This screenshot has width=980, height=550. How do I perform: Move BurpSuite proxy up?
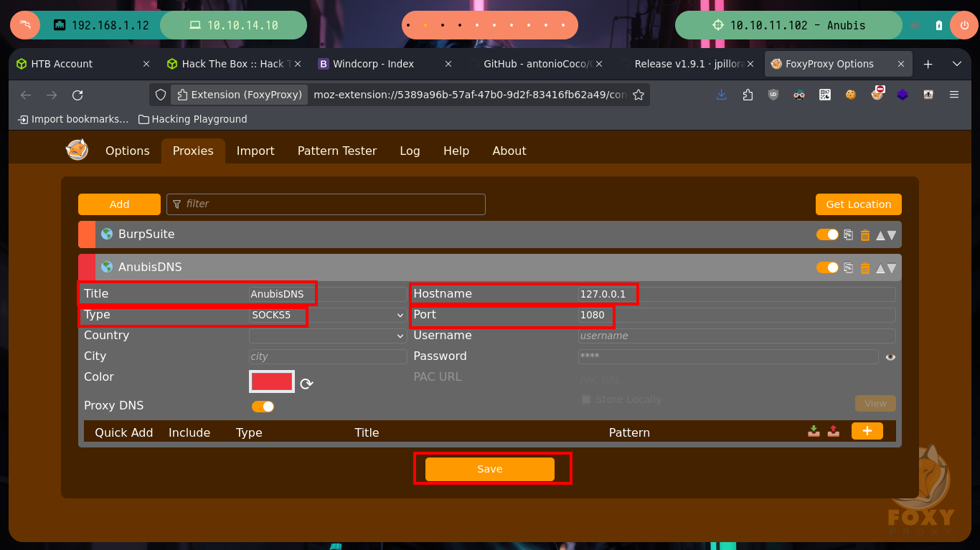tap(880, 235)
